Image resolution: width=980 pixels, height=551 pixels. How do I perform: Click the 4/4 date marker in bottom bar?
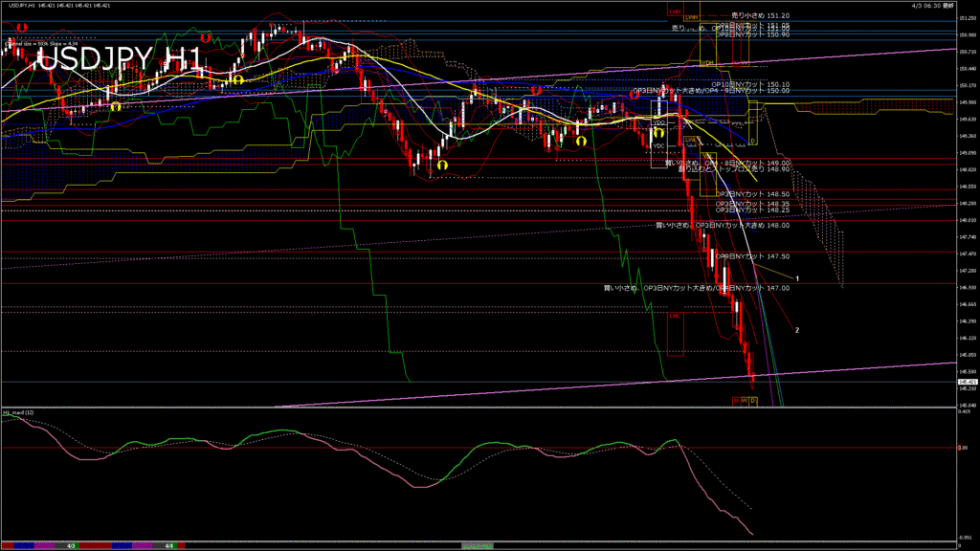click(168, 546)
